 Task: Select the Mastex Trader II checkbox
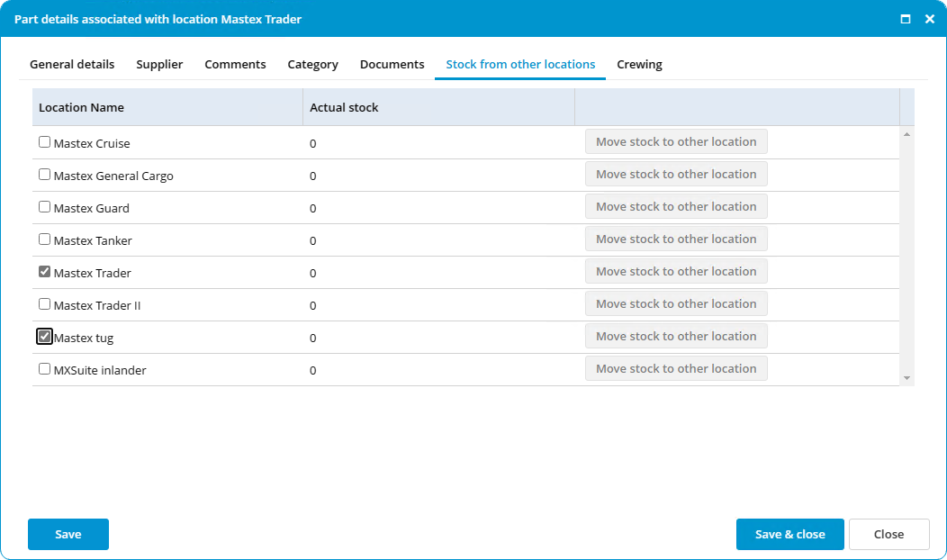point(45,304)
